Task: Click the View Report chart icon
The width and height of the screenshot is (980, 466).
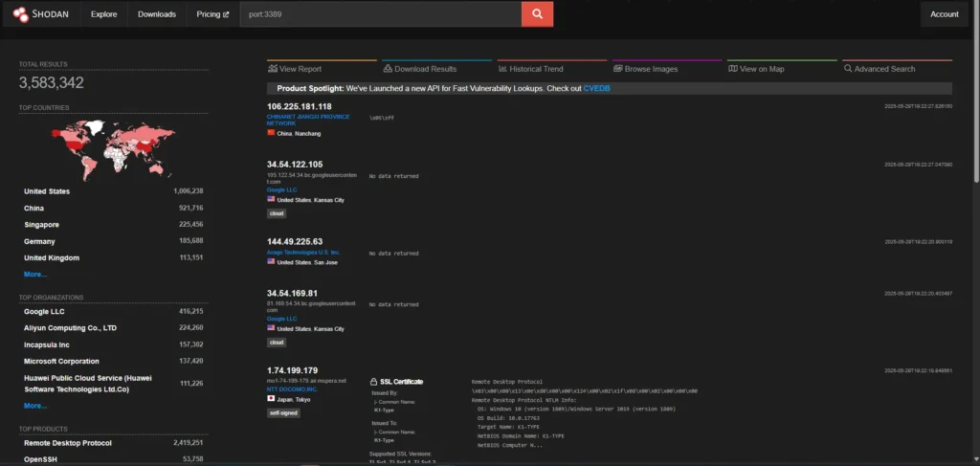Action: [273, 68]
